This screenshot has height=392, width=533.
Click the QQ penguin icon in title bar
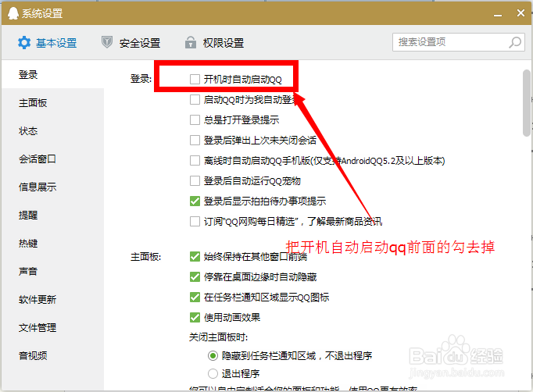13,13
